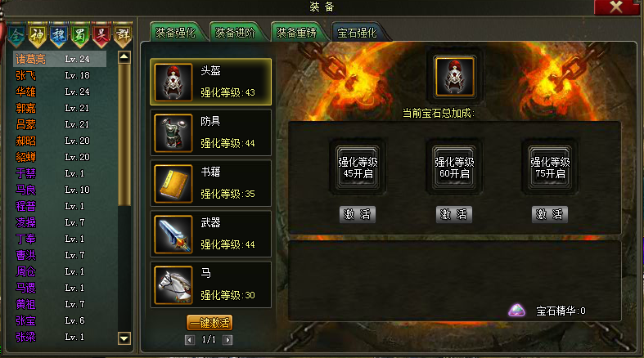Select the 马 horse mount icon

[173, 285]
